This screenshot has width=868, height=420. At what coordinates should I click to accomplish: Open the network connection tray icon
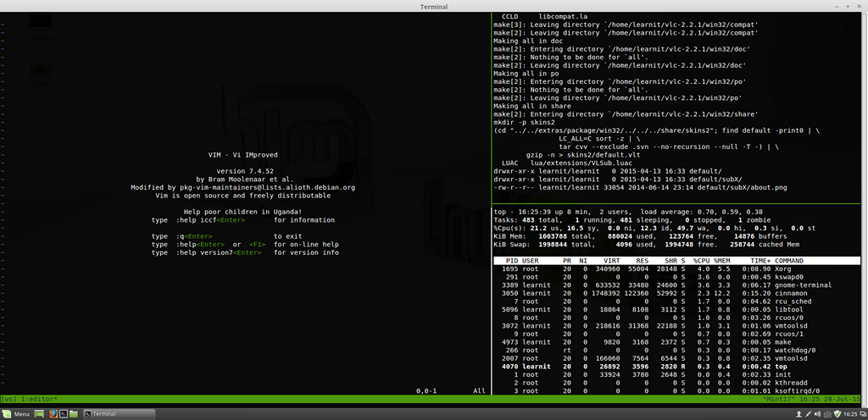[x=808, y=414]
